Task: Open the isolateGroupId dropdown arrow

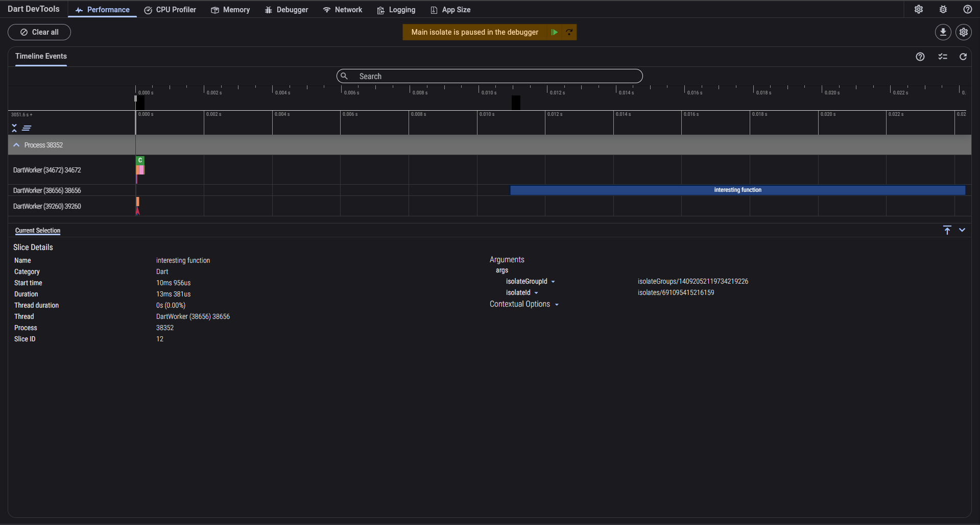Action: coord(553,282)
